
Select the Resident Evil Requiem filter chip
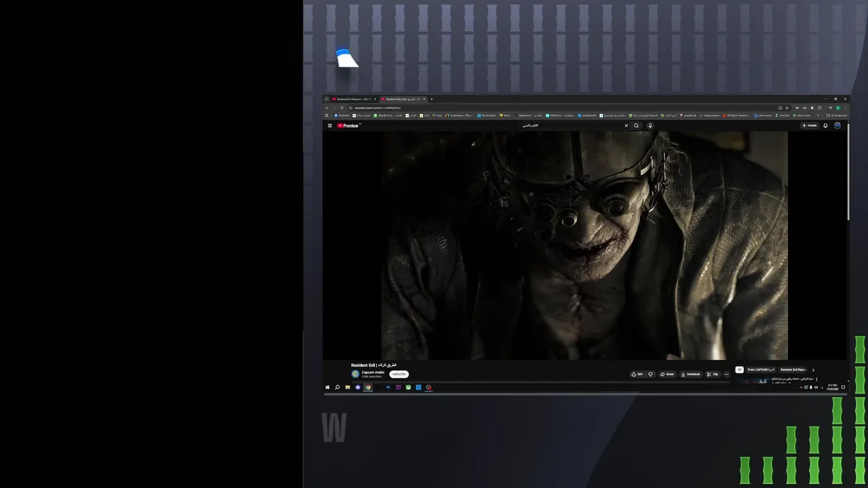[x=793, y=369]
